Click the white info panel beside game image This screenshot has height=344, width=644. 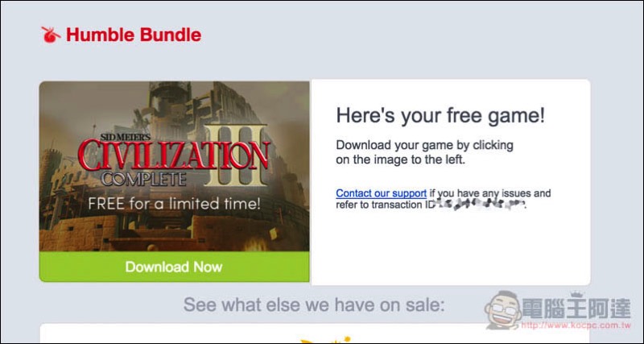point(451,182)
